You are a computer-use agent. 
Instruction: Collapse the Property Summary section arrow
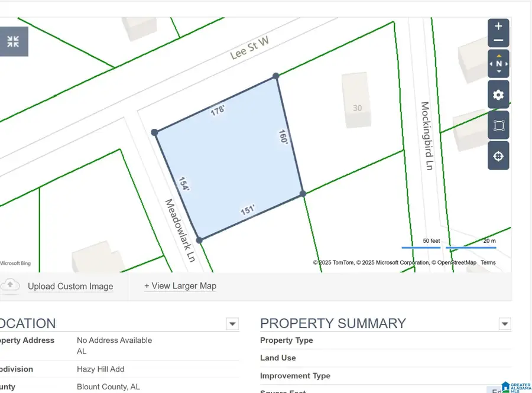pyautogui.click(x=504, y=324)
